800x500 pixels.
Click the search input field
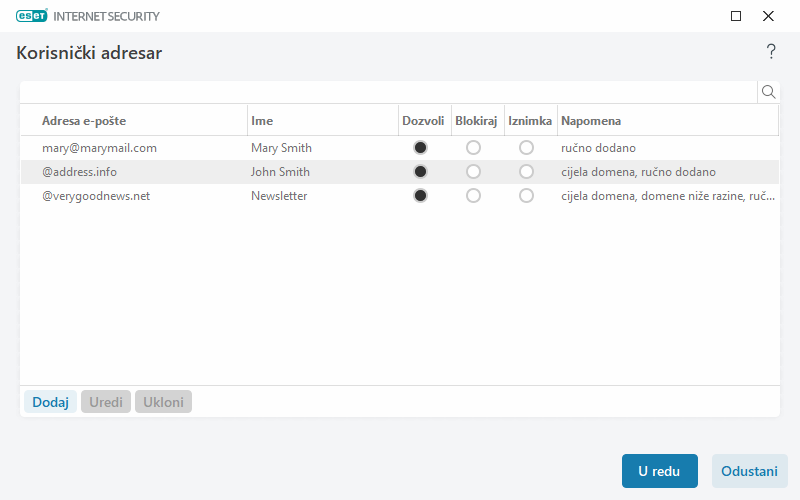388,92
